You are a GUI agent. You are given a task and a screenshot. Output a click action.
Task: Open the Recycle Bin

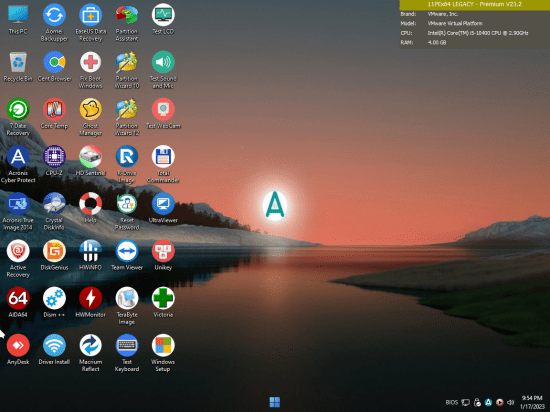point(18,67)
